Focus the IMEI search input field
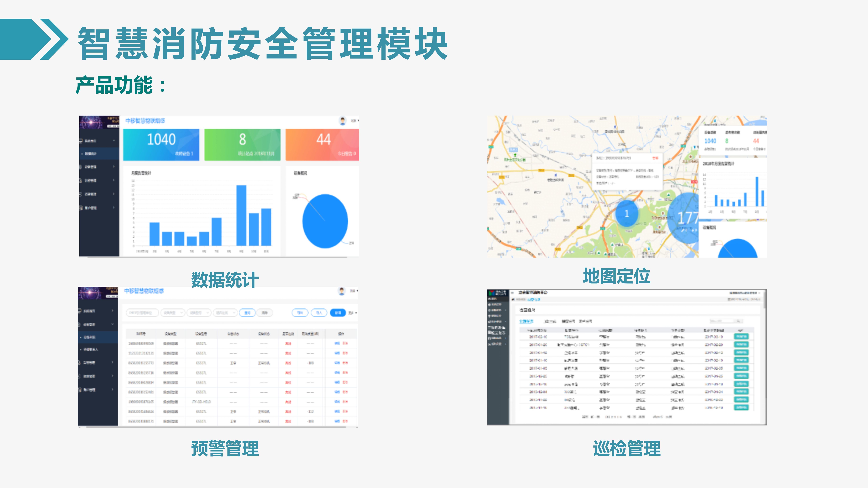 pyautogui.click(x=142, y=313)
